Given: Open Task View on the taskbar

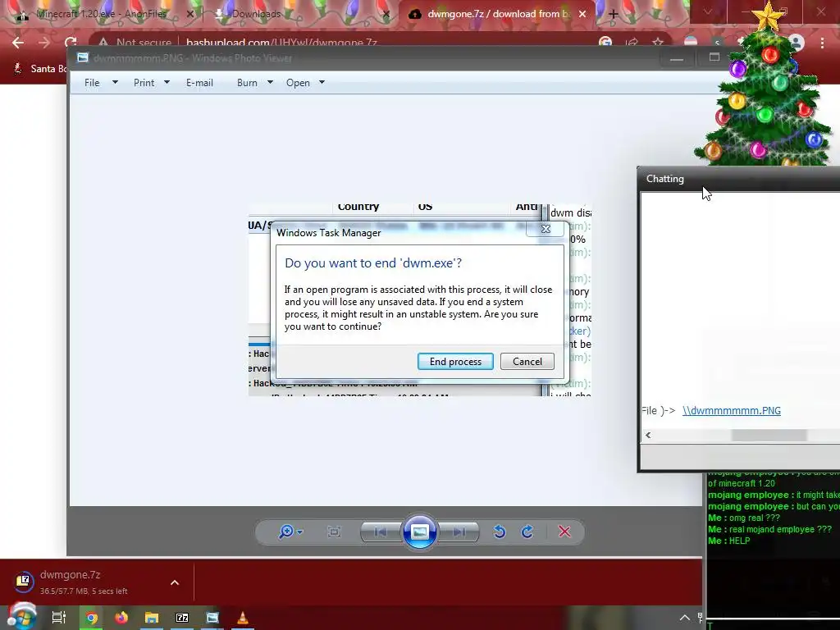Looking at the screenshot, I should [x=58, y=618].
